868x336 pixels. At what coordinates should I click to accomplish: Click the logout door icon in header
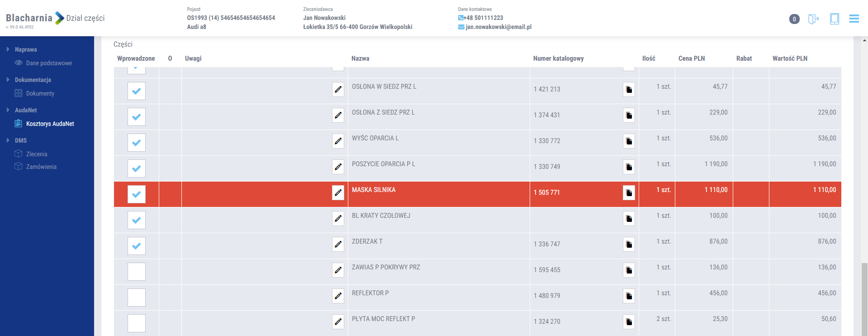[813, 19]
